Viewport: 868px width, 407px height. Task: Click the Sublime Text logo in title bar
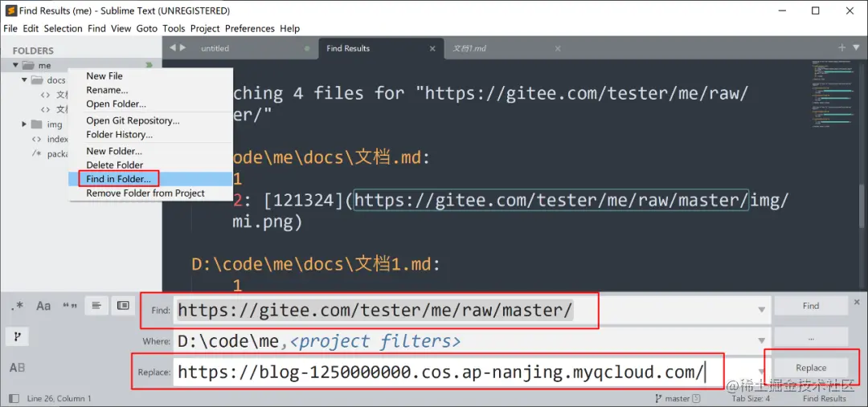click(x=10, y=10)
